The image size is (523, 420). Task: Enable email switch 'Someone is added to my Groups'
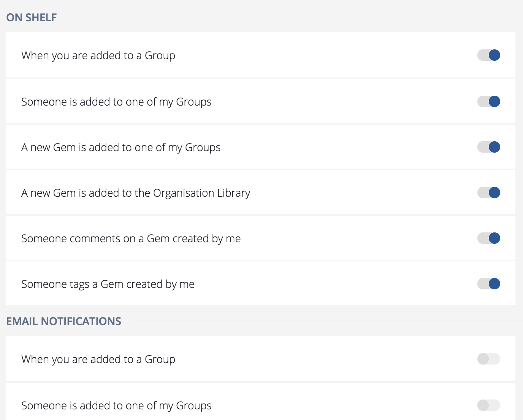pyautogui.click(x=489, y=405)
